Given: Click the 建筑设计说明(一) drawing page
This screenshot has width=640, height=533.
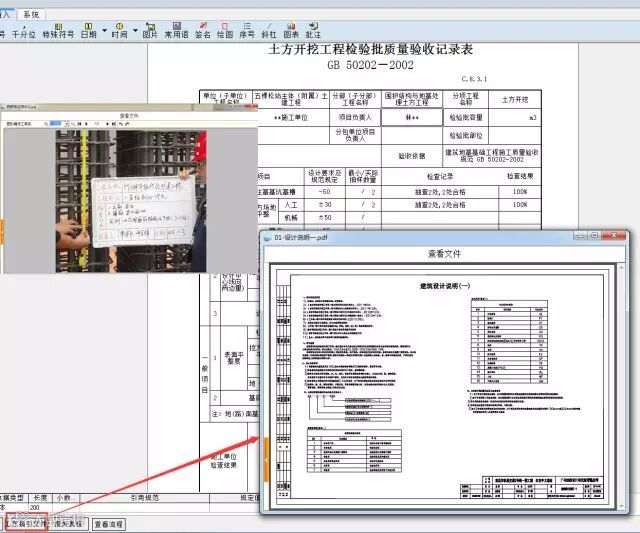Looking at the screenshot, I should click(445, 387).
